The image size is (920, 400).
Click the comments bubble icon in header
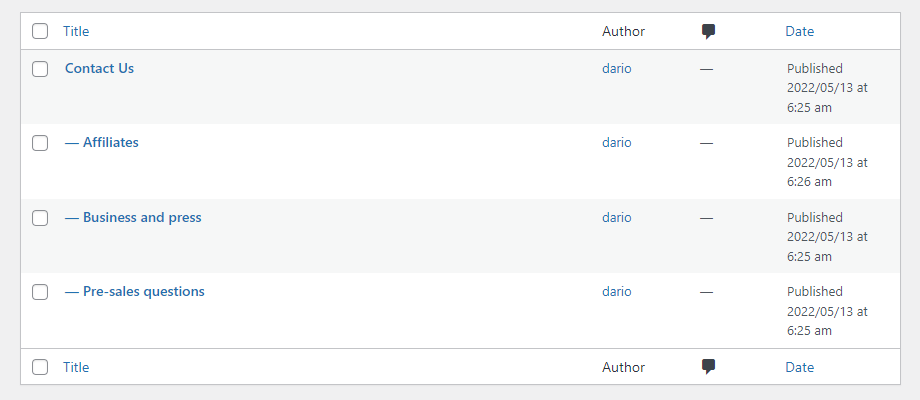[x=708, y=32]
